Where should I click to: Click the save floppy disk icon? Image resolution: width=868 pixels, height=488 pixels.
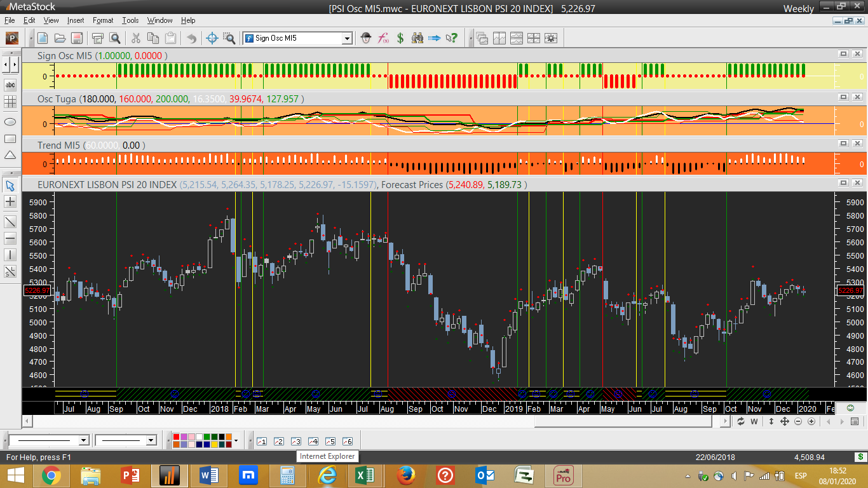point(77,38)
